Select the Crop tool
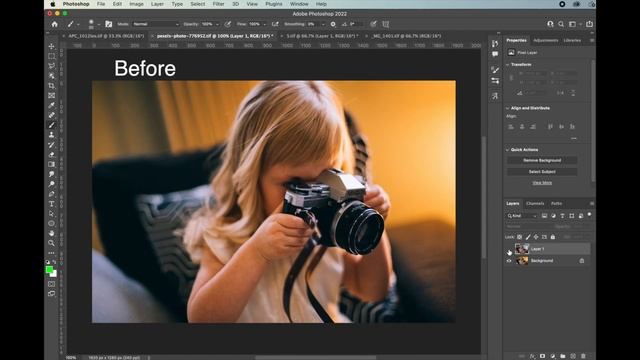Viewport: 640px width, 360px height. pos(51,86)
